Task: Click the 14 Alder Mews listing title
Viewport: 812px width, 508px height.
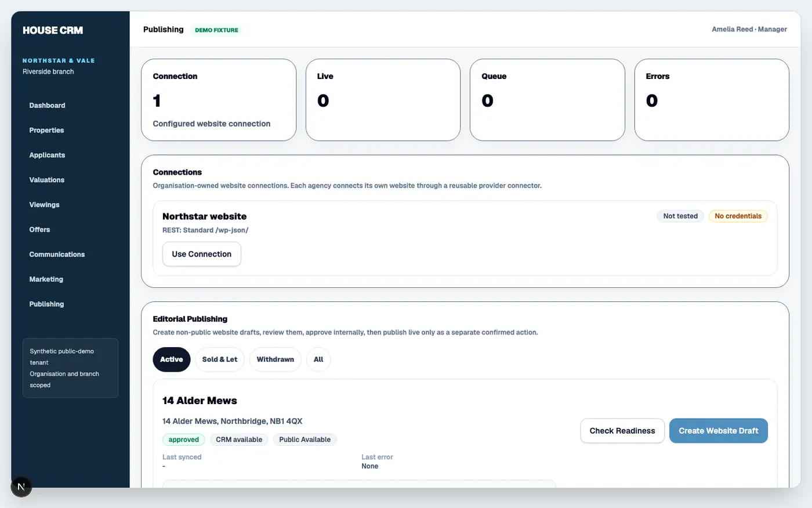Action: pyautogui.click(x=200, y=401)
